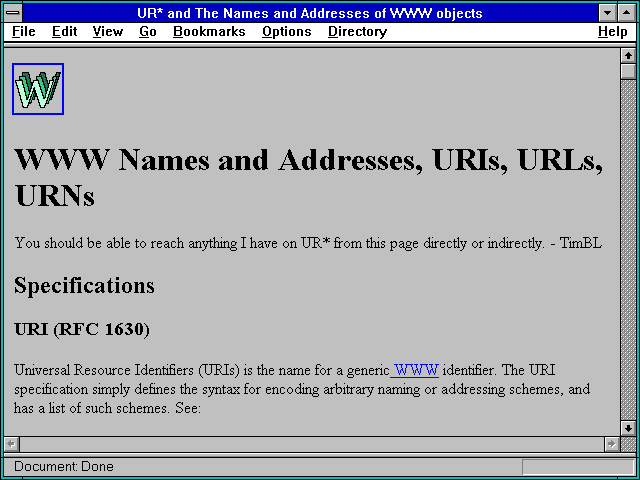Image resolution: width=640 pixels, height=480 pixels.
Task: Open the Go menu
Action: click(x=148, y=32)
